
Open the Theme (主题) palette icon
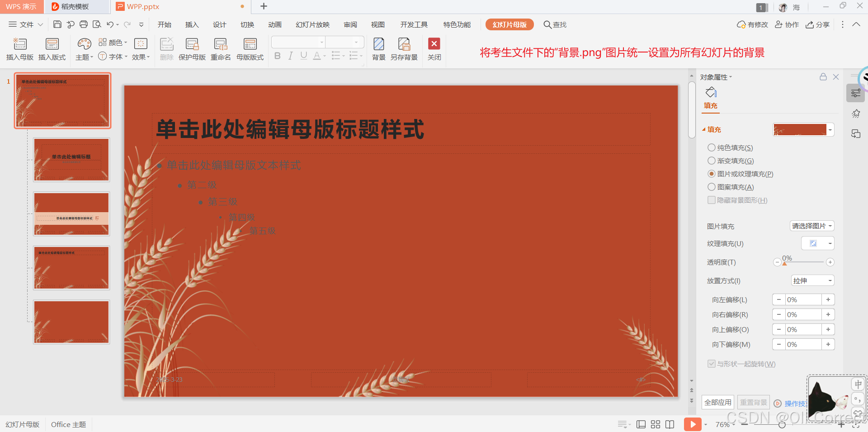click(84, 44)
